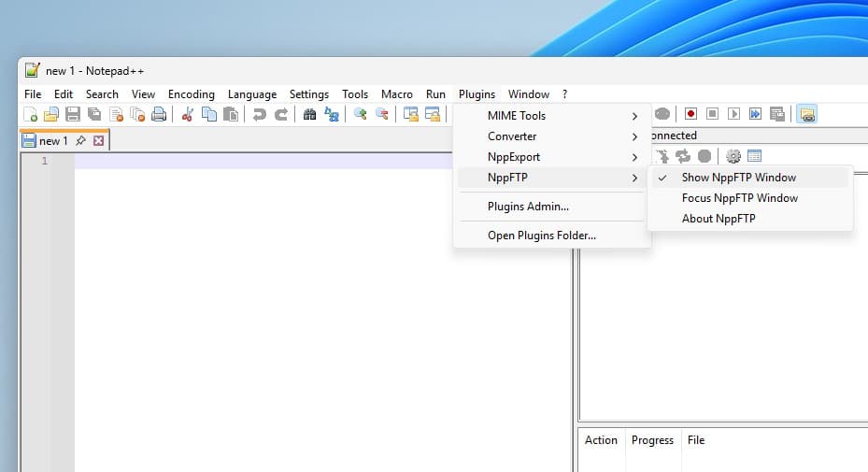
Task: Open the Replace toolbar icon
Action: [x=332, y=114]
